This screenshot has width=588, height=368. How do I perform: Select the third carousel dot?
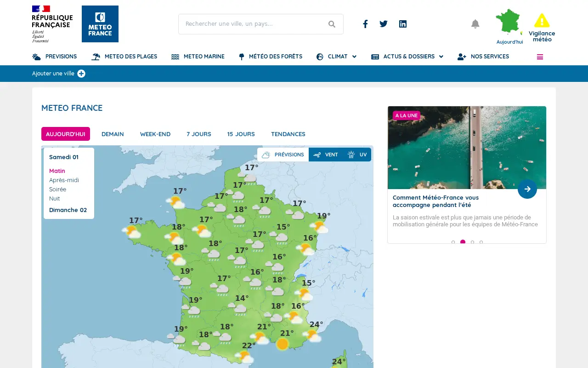pyautogui.click(x=472, y=242)
